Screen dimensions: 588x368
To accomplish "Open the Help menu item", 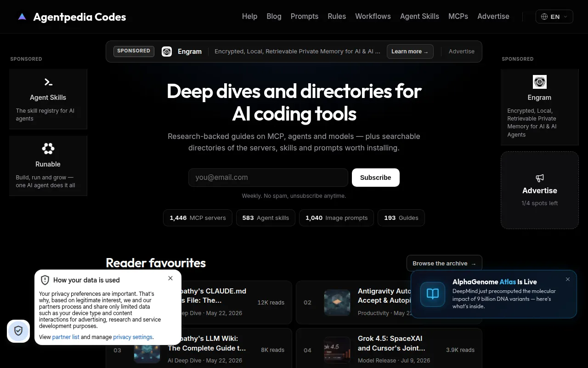I will click(249, 17).
